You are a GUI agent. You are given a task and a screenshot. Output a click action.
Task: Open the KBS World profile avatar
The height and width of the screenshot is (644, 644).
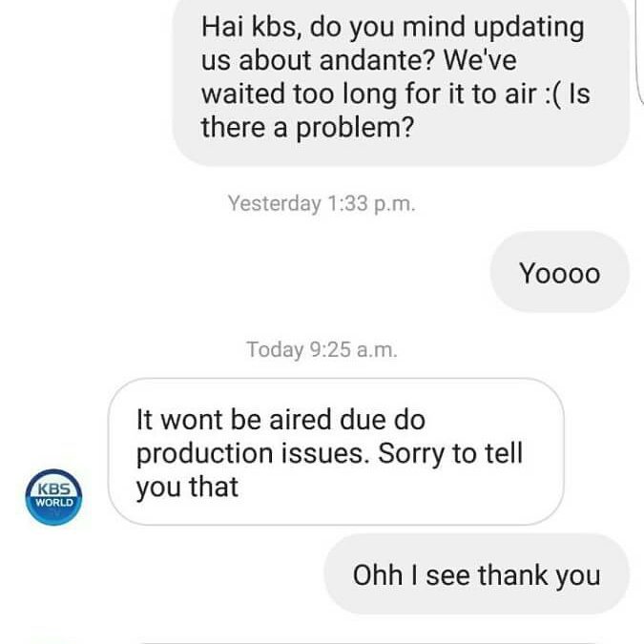(x=53, y=497)
